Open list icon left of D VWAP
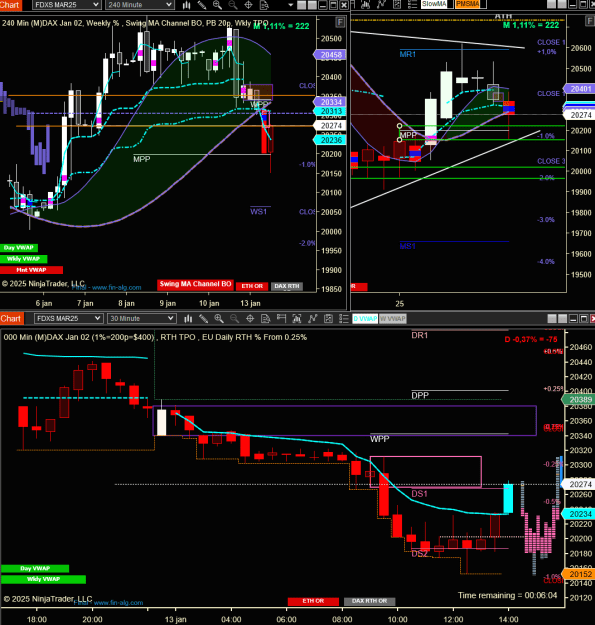This screenshot has height=625, width=595. (x=344, y=318)
